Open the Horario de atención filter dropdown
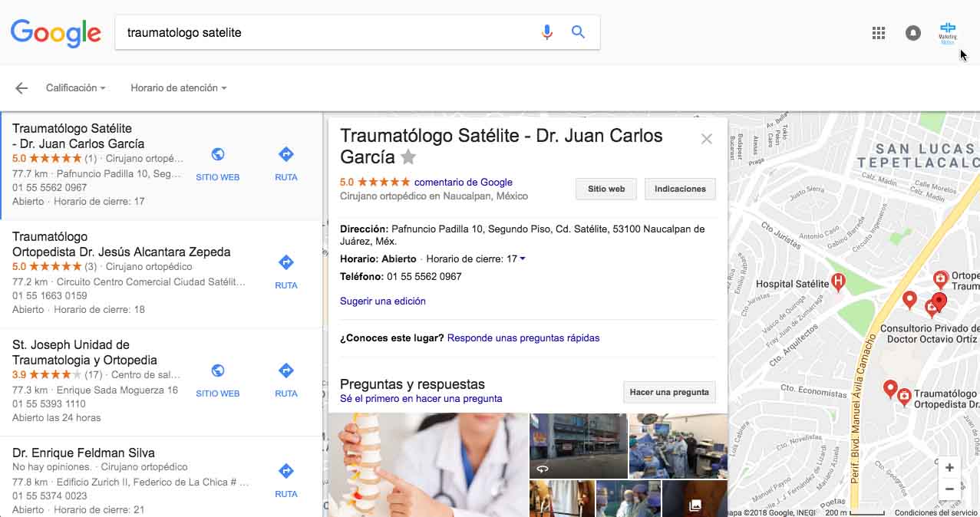The image size is (980, 517). (178, 88)
